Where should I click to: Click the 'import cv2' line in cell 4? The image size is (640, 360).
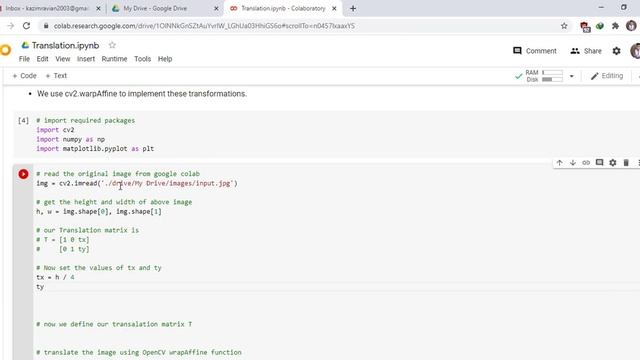55,130
